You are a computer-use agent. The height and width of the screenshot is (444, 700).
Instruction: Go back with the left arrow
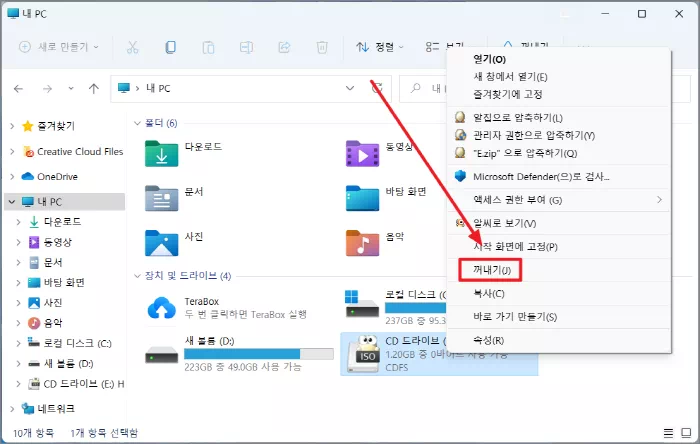18,89
